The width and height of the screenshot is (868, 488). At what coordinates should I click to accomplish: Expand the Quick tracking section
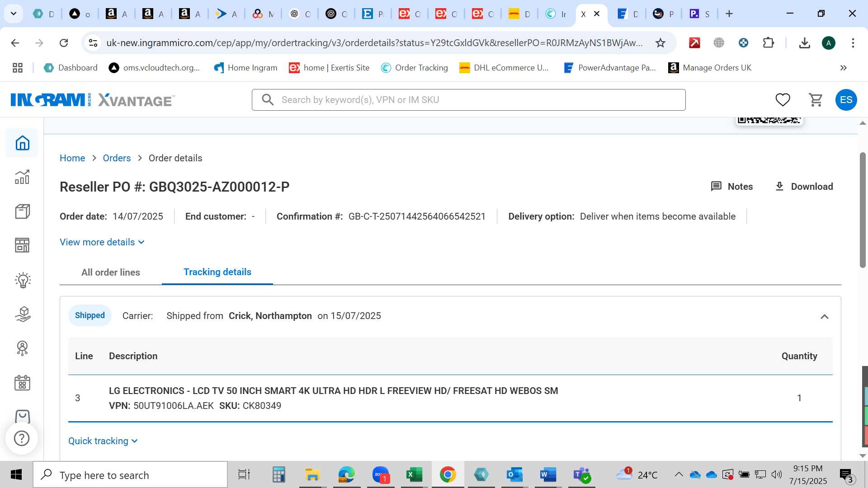(103, 441)
